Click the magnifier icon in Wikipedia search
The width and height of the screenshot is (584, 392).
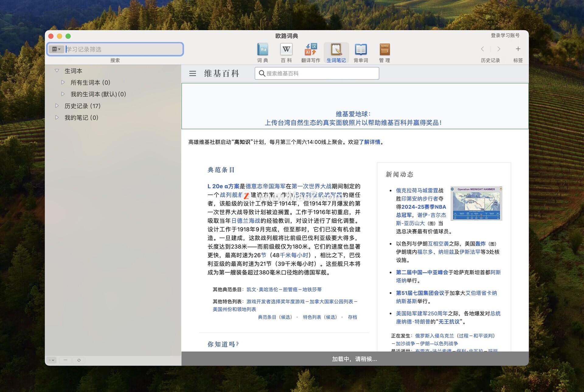coord(262,73)
